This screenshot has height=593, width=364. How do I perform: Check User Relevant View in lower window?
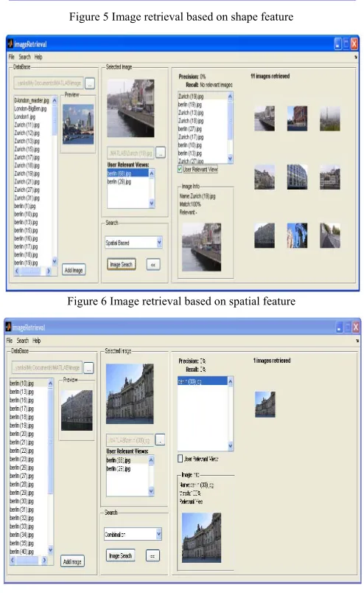(181, 458)
